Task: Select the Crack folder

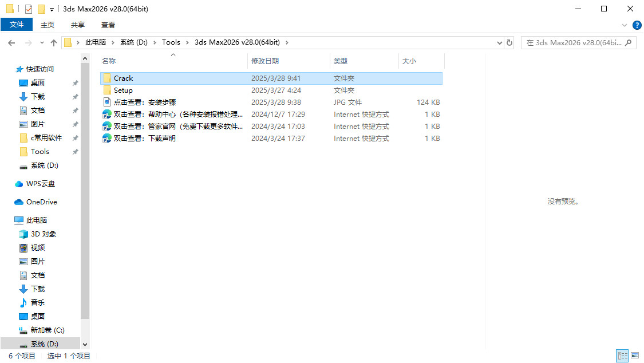Action: (x=271, y=78)
